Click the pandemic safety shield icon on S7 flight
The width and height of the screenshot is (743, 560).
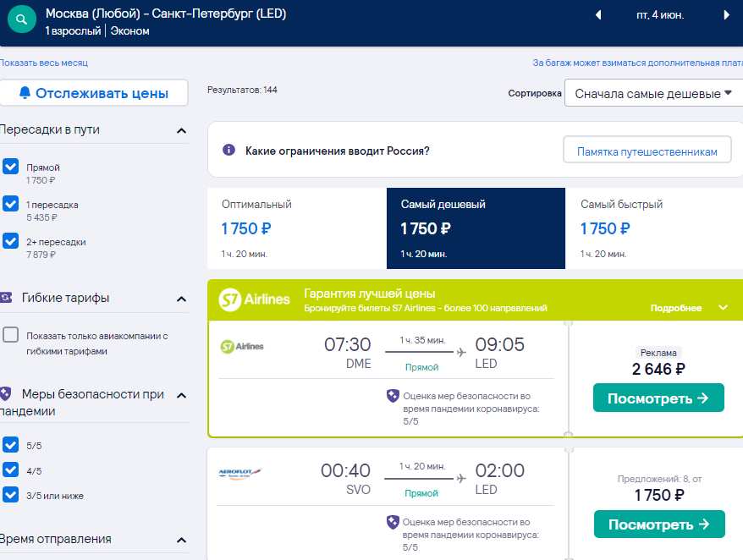[x=393, y=395]
